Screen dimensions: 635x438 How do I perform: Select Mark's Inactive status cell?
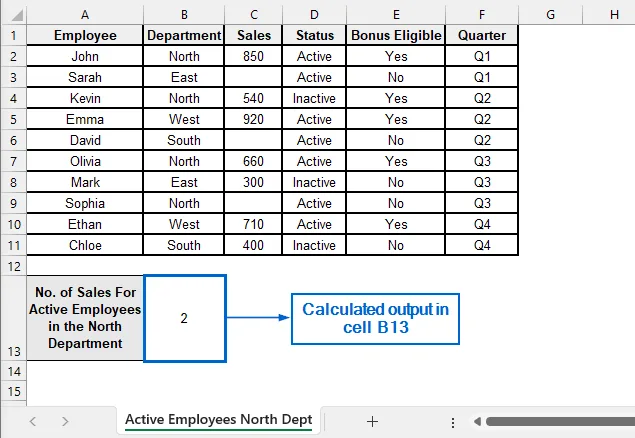coord(314,183)
